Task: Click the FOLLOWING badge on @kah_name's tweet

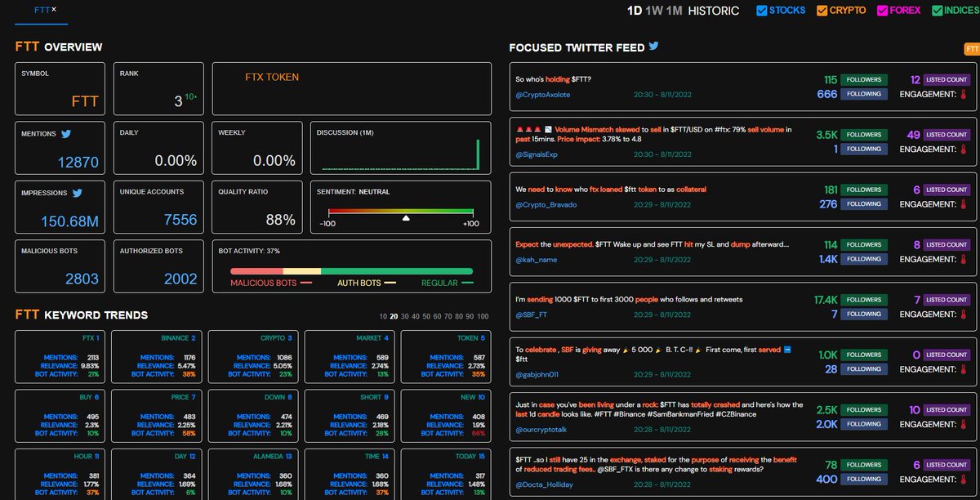Action: (x=864, y=259)
